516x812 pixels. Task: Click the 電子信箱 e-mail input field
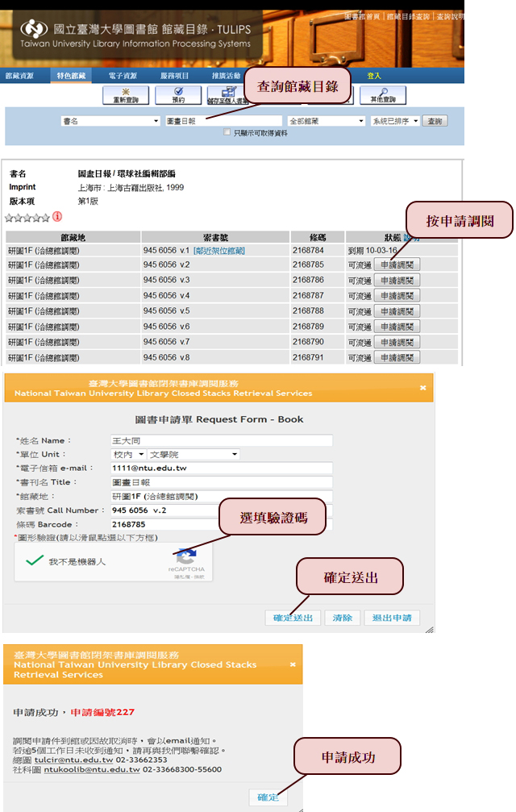[222, 468]
